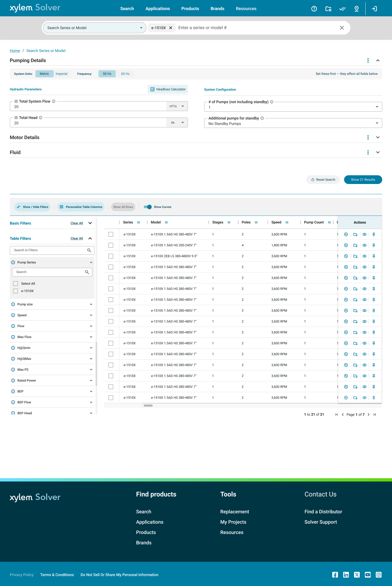Click the compare curves icon in header
This screenshot has height=586, width=392.
342,9
